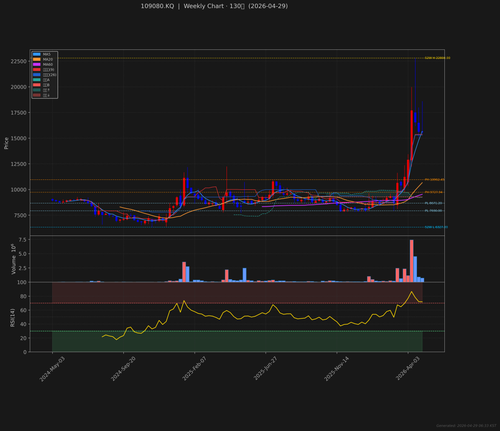The image size is (500, 431).
Task: Click the 52W H high price annotation
Action: point(437,58)
